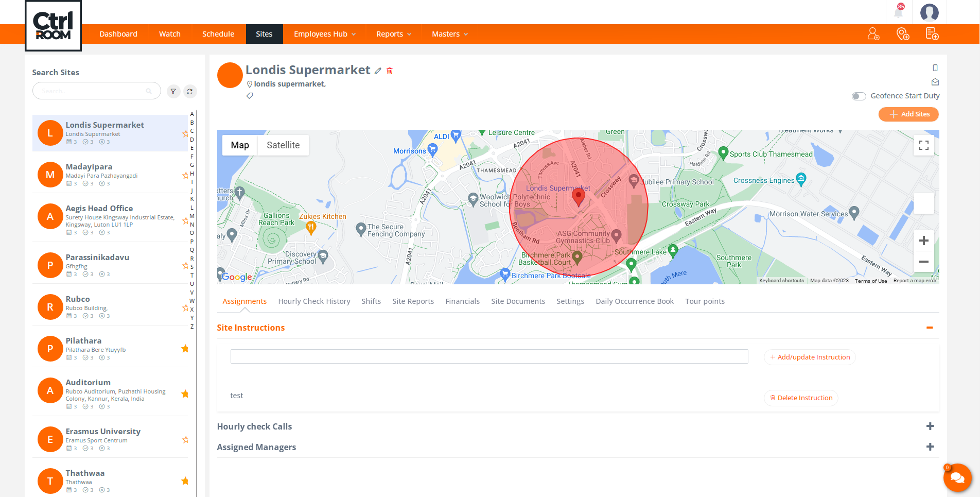This screenshot has height=497, width=980.
Task: Select Thathwaa site in the list
Action: pyautogui.click(x=111, y=481)
